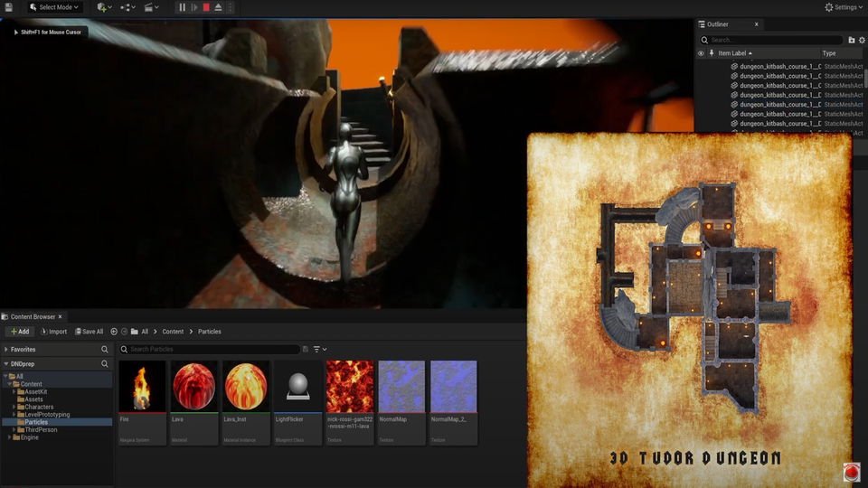868x488 pixels.
Task: Toggle the visibility eye column in Outliner
Action: pos(701,53)
